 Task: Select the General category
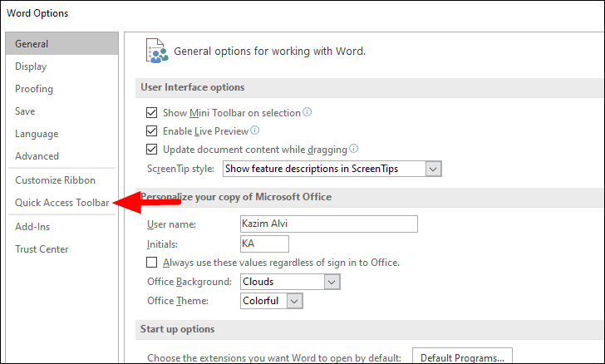pyautogui.click(x=61, y=43)
